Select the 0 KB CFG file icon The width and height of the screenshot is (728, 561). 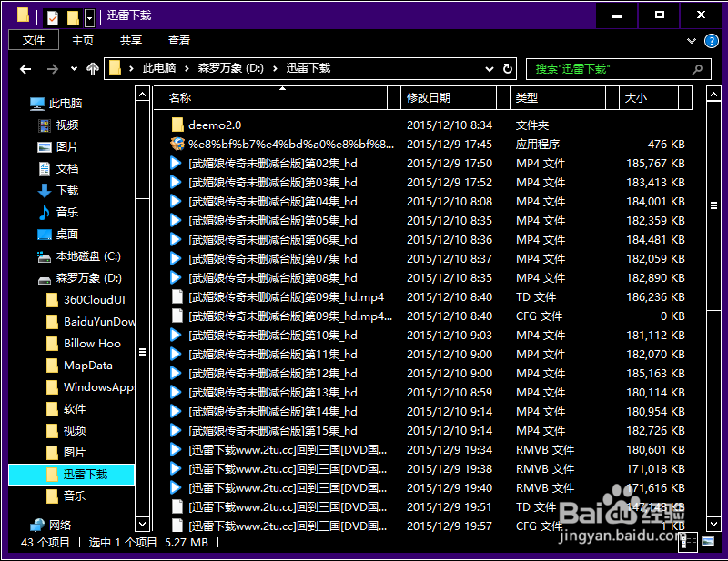[177, 316]
